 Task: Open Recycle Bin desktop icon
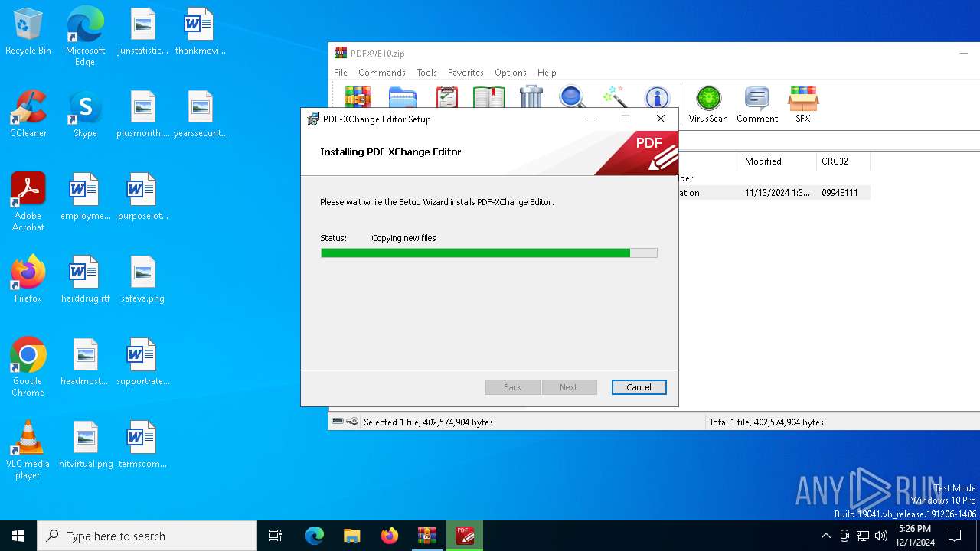coord(28,32)
